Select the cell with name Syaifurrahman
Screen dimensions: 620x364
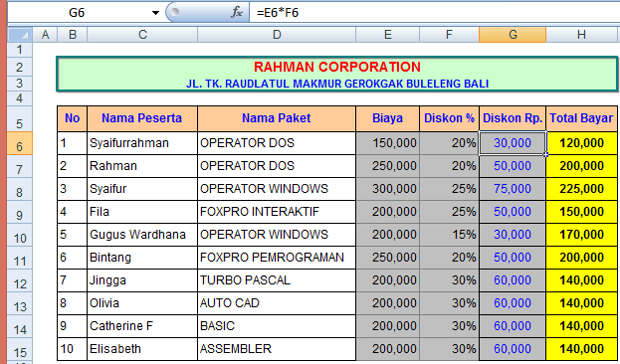142,143
